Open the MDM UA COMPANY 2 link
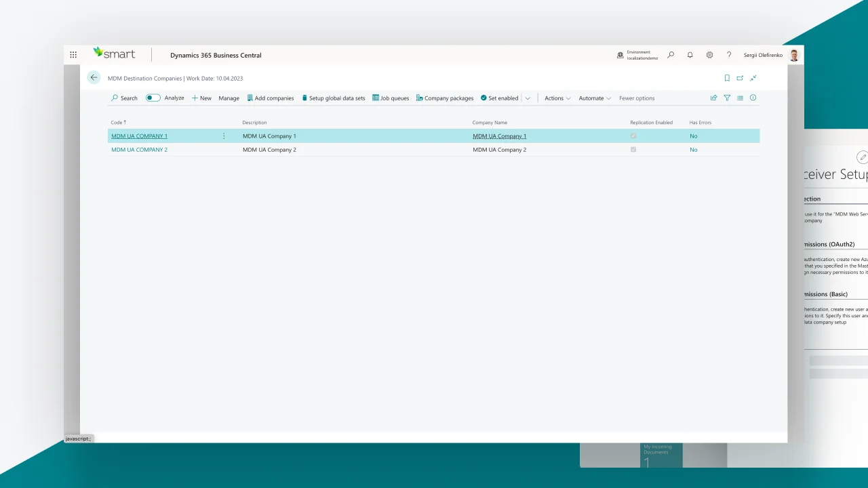 (139, 150)
